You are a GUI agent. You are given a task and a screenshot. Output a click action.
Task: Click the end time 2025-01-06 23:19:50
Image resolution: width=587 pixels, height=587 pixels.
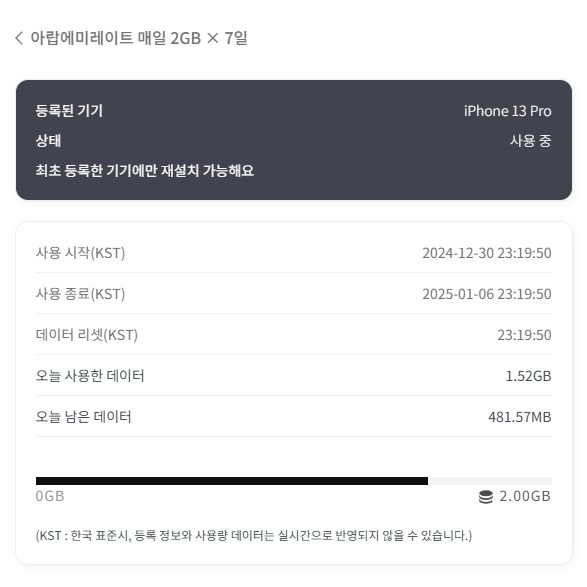point(487,294)
